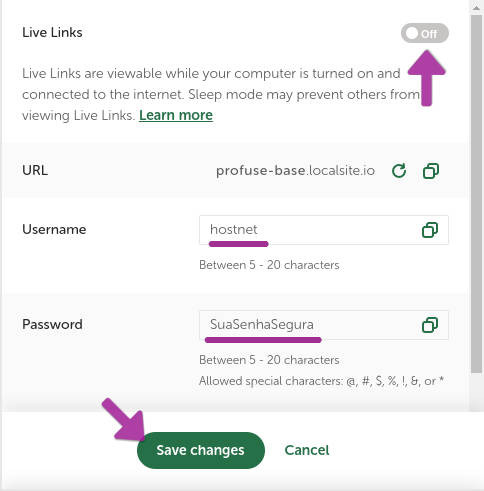The width and height of the screenshot is (484, 491).
Task: Click the scroll-up arrow at the top
Action: click(x=476, y=7)
